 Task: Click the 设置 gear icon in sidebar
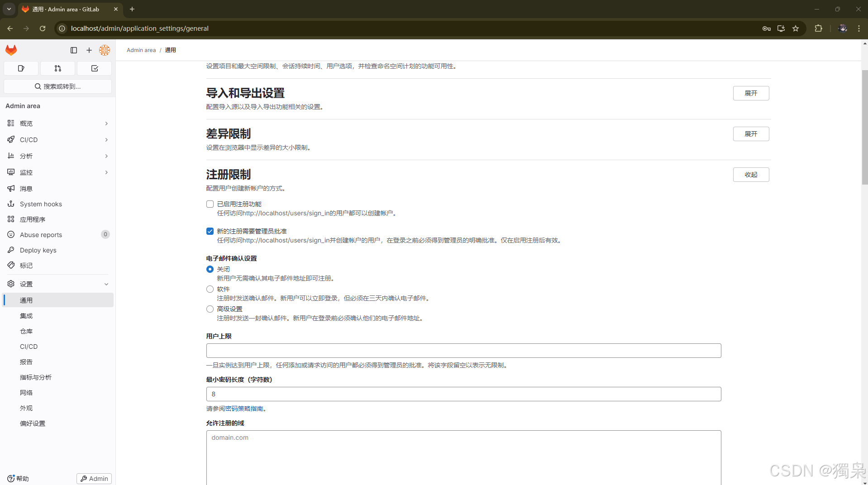11,284
